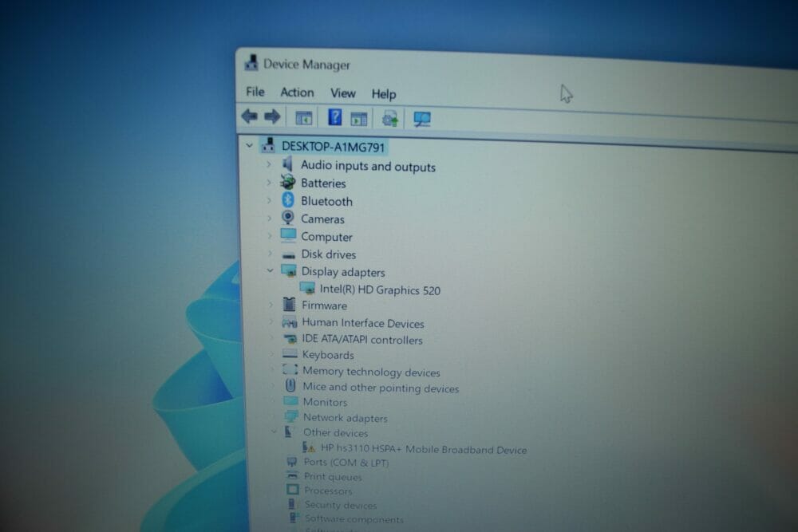Image resolution: width=798 pixels, height=532 pixels.
Task: Click the Update device driver toolbar icon
Action: coord(390,119)
